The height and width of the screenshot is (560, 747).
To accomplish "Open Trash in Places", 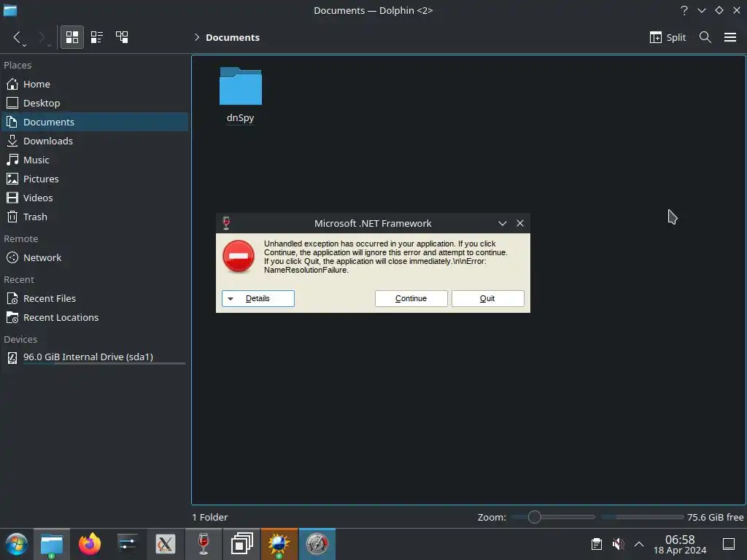I will [94, 217].
